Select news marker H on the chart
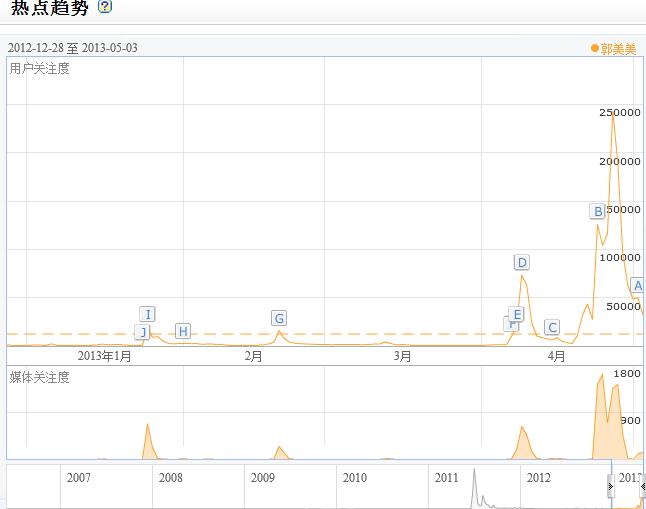Image resolution: width=646 pixels, height=509 pixels. [182, 331]
